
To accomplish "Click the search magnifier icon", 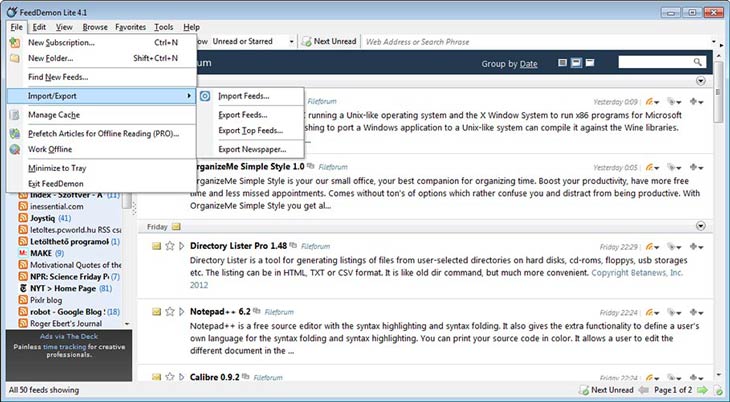I will (x=697, y=62).
